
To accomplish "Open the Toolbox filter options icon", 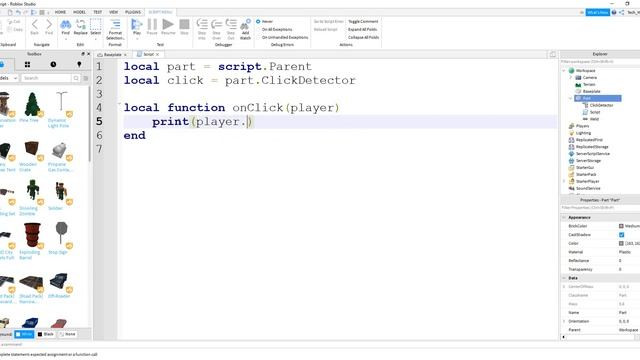I will [86, 78].
